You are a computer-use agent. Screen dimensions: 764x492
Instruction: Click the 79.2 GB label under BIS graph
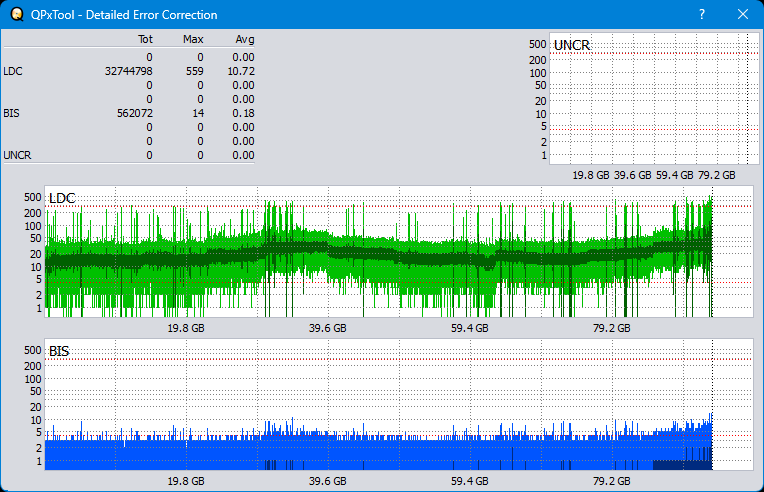611,481
